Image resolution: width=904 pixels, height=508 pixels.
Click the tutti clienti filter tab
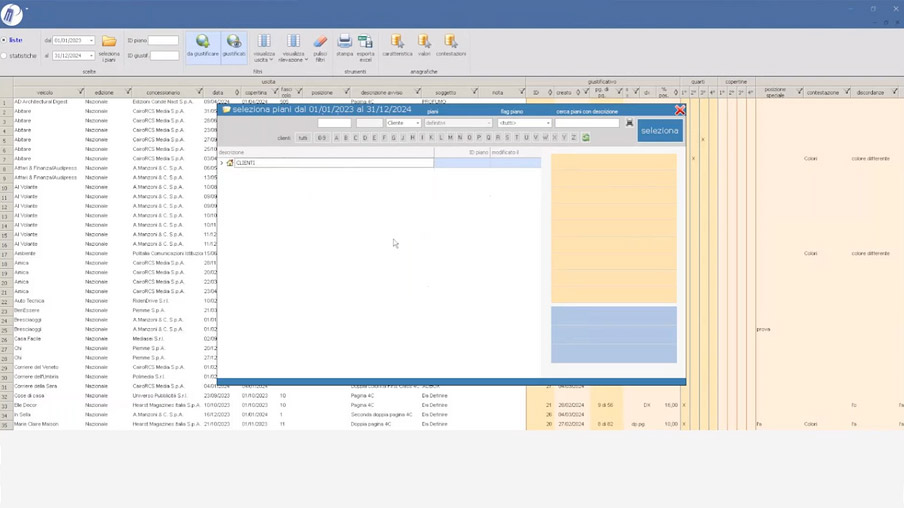pyautogui.click(x=303, y=138)
